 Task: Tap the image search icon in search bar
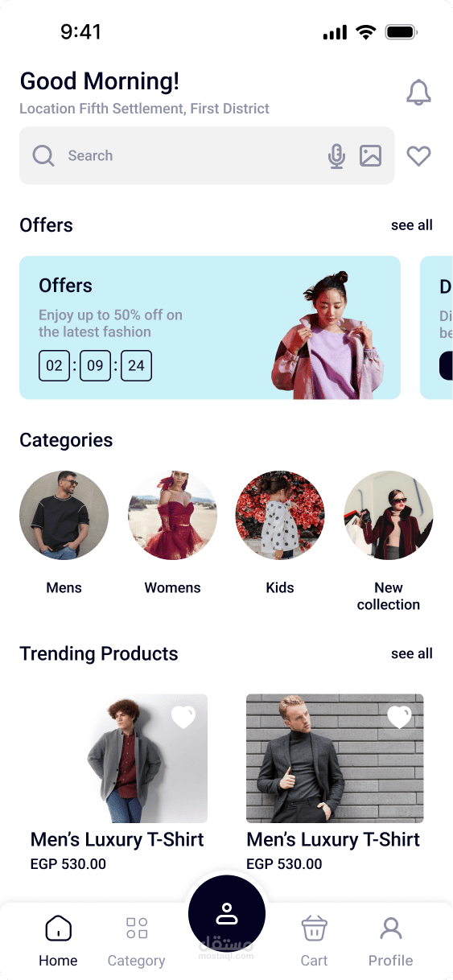[x=370, y=156]
